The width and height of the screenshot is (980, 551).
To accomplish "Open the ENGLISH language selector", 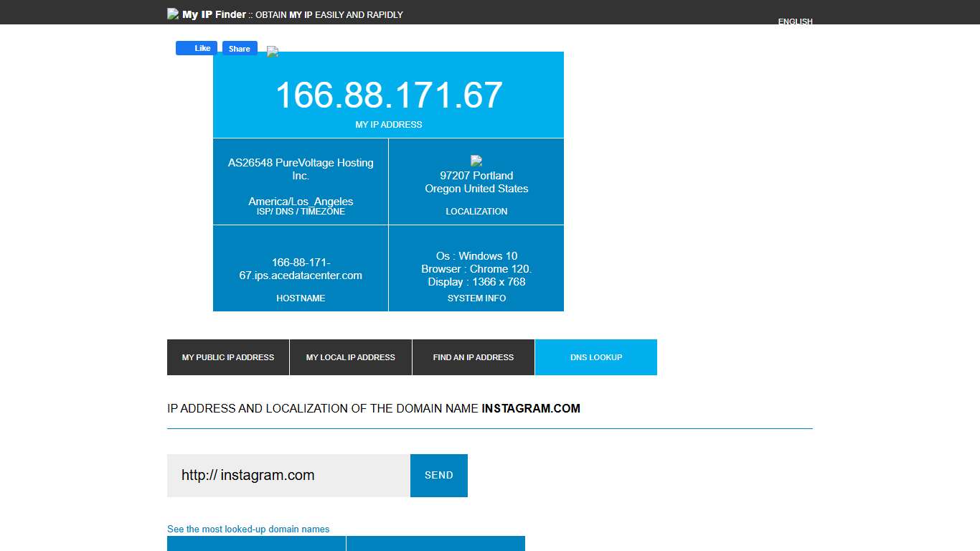I will tap(795, 22).
